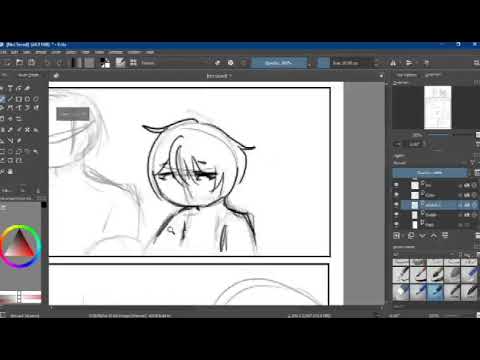Image resolution: width=480 pixels, height=360 pixels.
Task: Select the Smart Patch tool
Action: coord(28,130)
